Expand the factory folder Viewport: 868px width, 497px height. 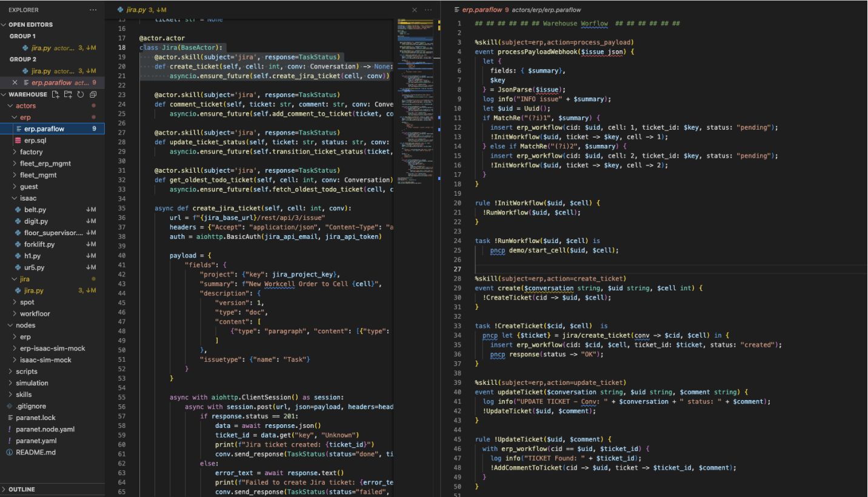pos(15,152)
